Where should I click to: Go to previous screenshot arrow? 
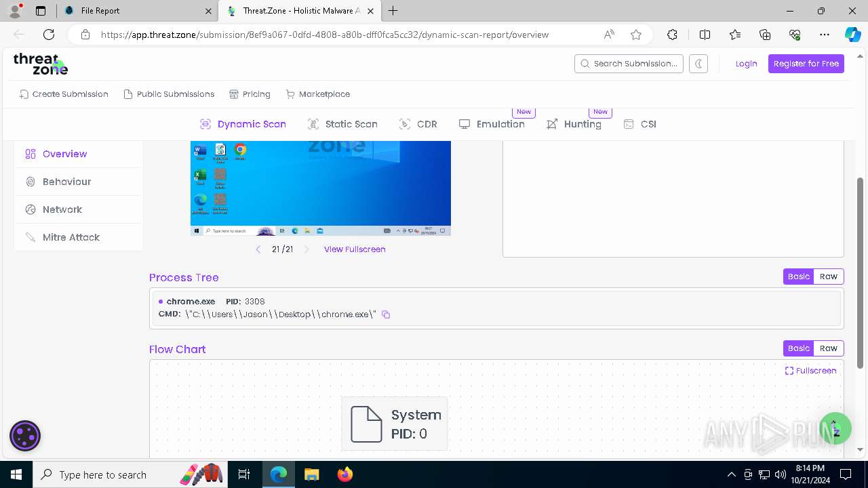point(258,249)
